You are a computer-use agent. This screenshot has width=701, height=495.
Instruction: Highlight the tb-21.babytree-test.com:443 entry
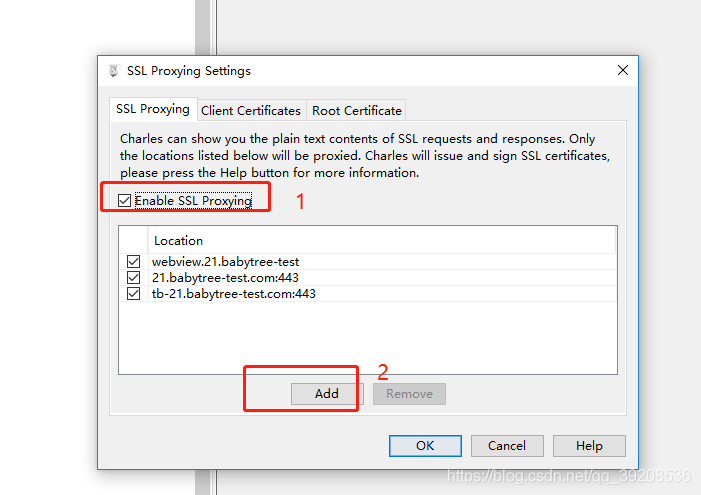(x=234, y=294)
